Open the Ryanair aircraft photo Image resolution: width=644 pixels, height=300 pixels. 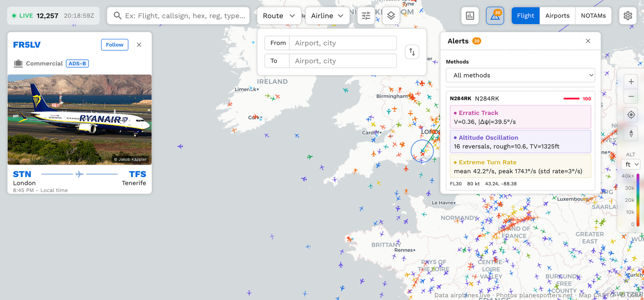click(x=80, y=119)
